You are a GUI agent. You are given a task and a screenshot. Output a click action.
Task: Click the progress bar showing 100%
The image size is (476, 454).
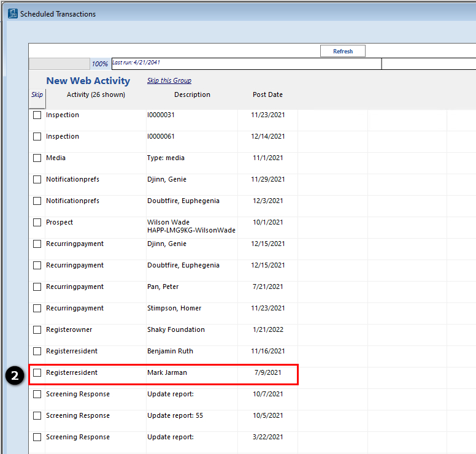tap(60, 64)
